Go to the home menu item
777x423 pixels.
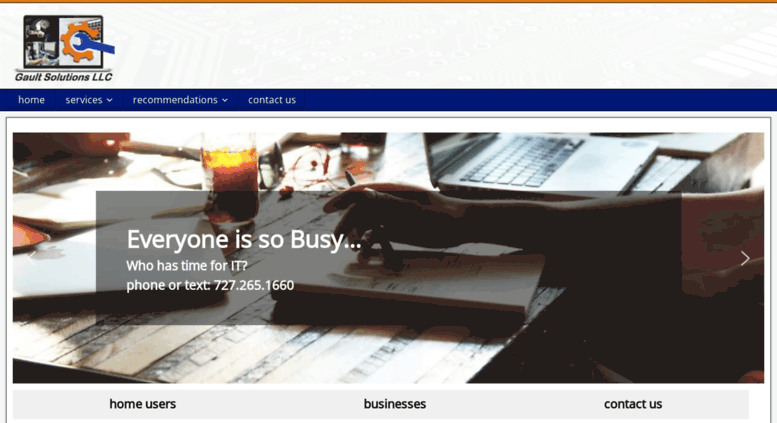pyautogui.click(x=31, y=100)
